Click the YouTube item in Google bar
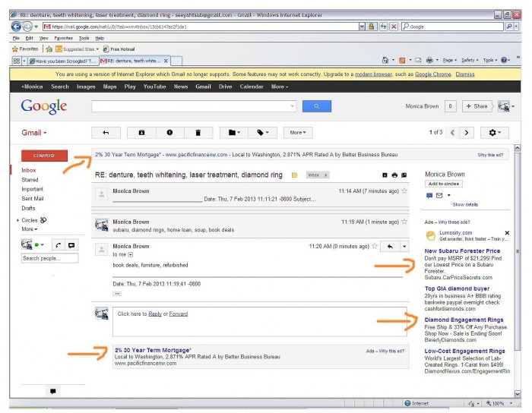This screenshot has height=413, width=532. 154,87
